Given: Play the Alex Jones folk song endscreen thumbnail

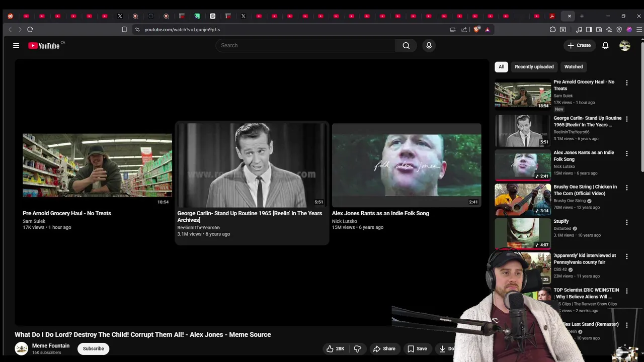Looking at the screenshot, I should (407, 165).
